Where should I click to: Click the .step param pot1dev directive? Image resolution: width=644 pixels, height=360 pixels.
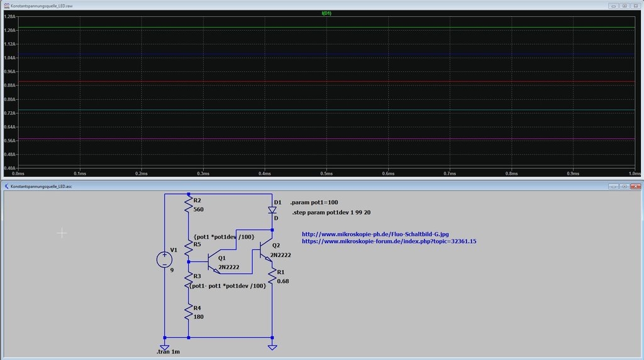tap(331, 213)
